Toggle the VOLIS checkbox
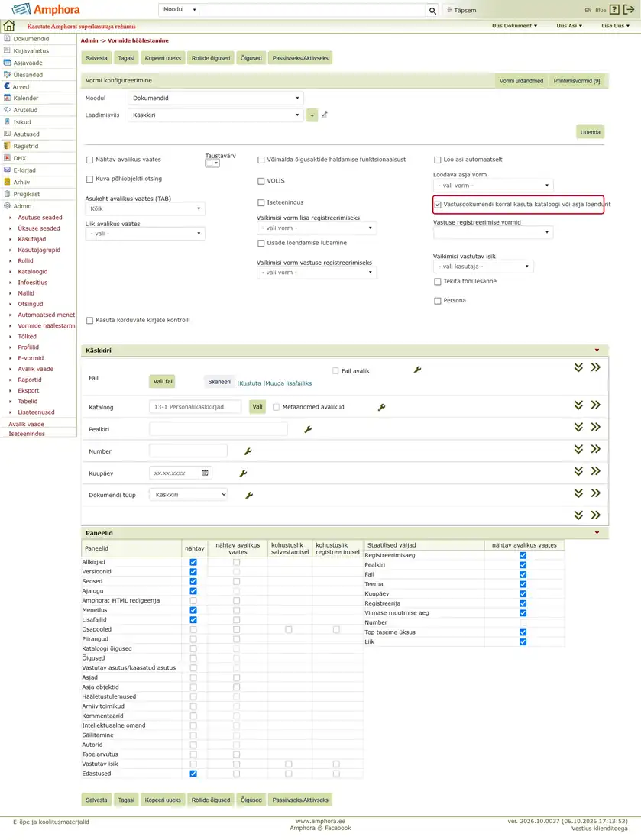 click(261, 181)
